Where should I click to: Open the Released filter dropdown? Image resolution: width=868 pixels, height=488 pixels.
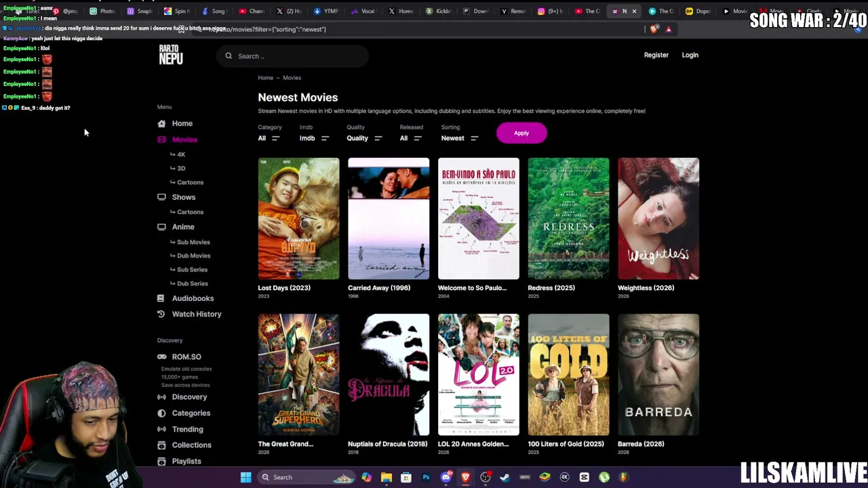[411, 138]
